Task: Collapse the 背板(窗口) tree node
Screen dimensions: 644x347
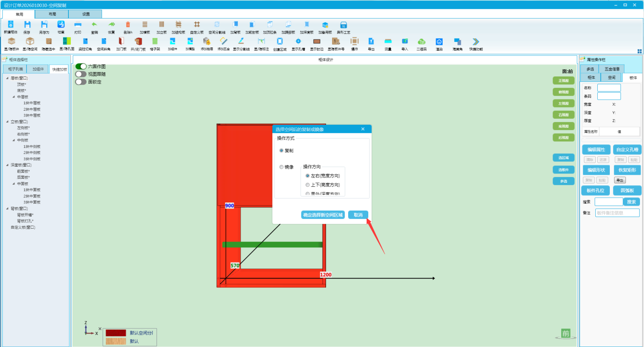Action: (x=7, y=209)
